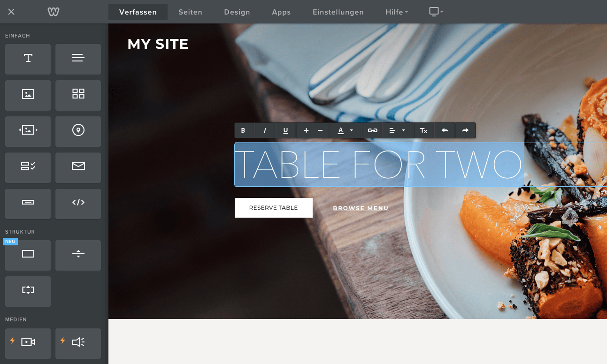Expand the Hilfe menu
The height and width of the screenshot is (364, 607).
click(x=397, y=12)
